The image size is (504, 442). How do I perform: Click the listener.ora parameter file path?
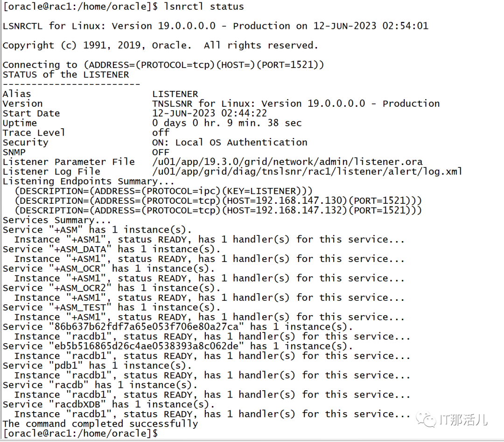pos(287,162)
